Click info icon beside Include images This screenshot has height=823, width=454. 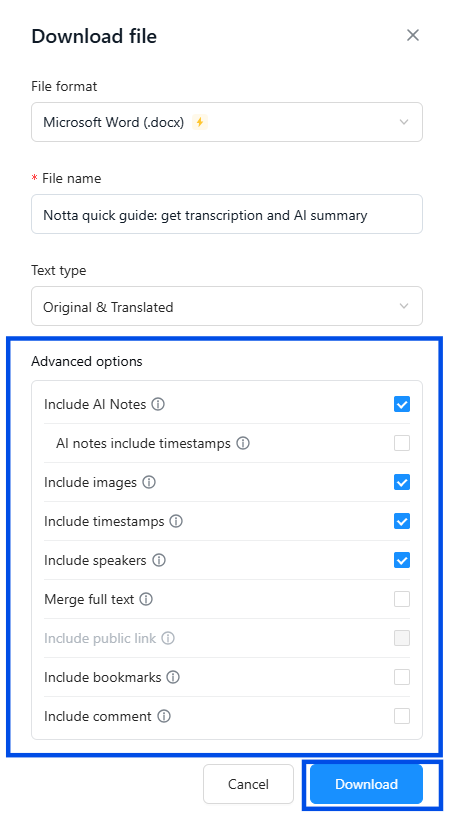tap(149, 482)
